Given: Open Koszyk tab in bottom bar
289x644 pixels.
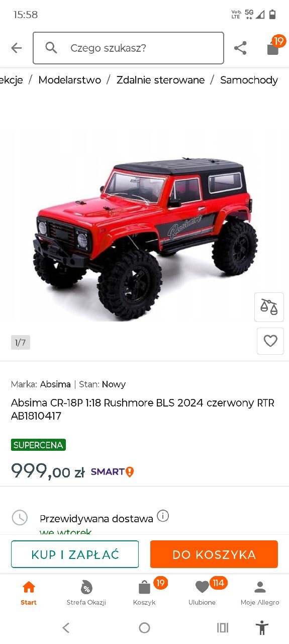Looking at the screenshot, I should click(145, 593).
